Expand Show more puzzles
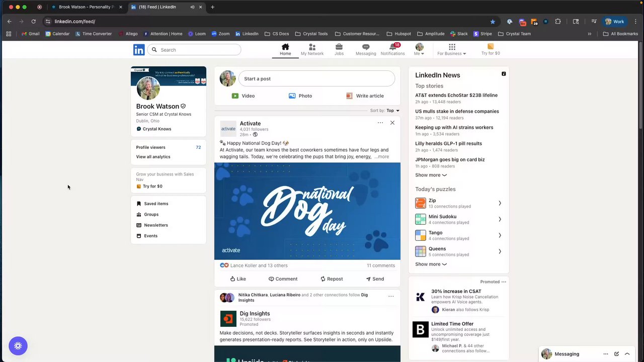This screenshot has height=362, width=644. click(431, 264)
